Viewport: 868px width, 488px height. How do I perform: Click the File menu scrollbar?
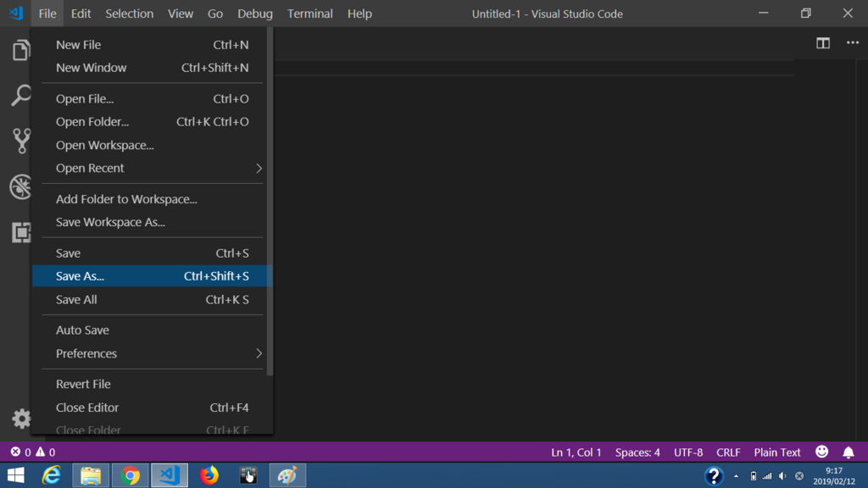[270, 202]
